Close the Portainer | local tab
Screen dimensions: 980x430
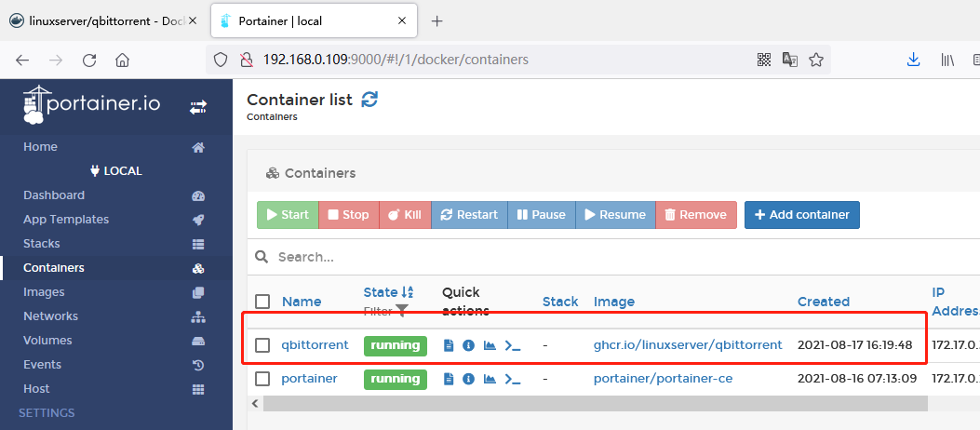402,20
